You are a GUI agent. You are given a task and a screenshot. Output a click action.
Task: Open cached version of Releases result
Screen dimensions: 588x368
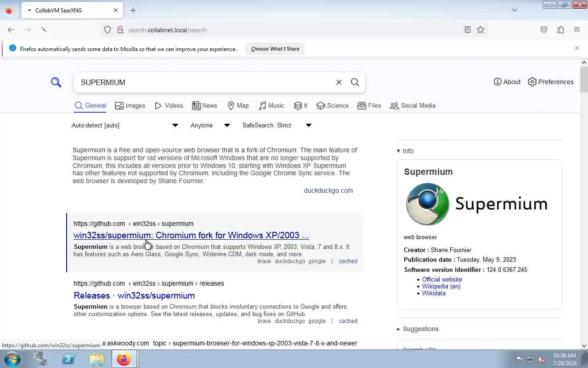(x=348, y=321)
